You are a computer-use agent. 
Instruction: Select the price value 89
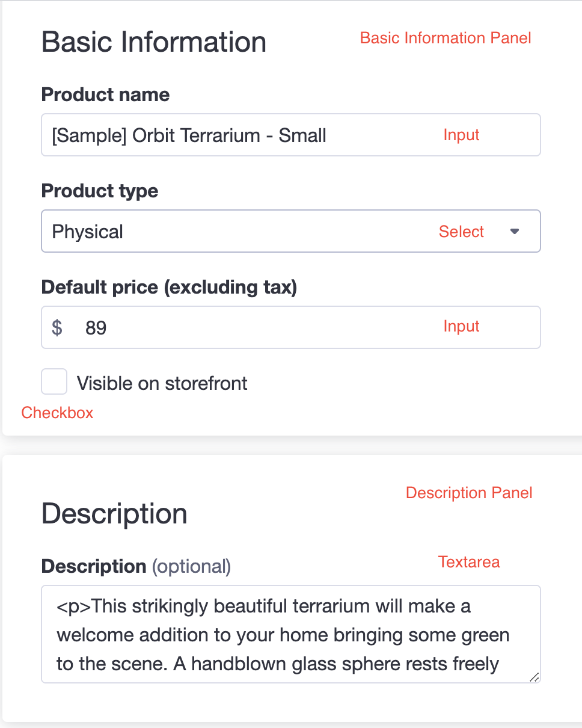click(x=96, y=327)
